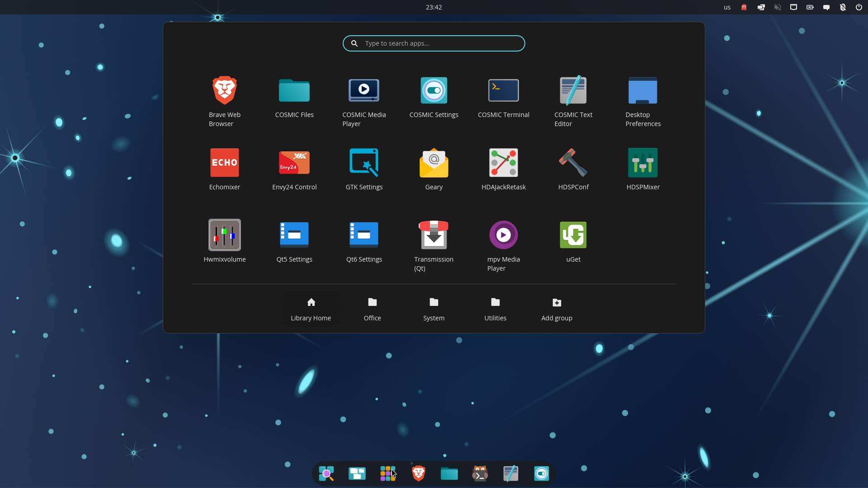Image resolution: width=868 pixels, height=488 pixels.
Task: Start COSMIC Media Player
Action: (364, 102)
